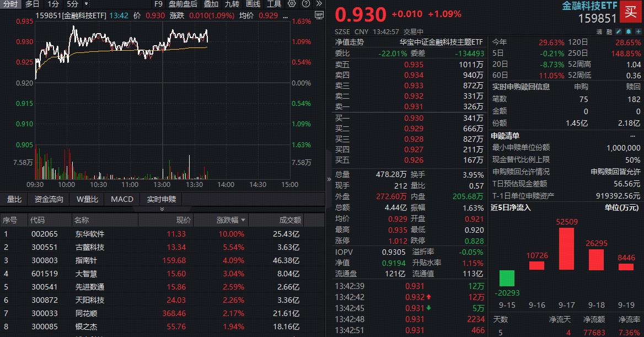Click the help question-mark icon in toolbar
The width and height of the screenshot is (644, 337).
click(x=306, y=4)
